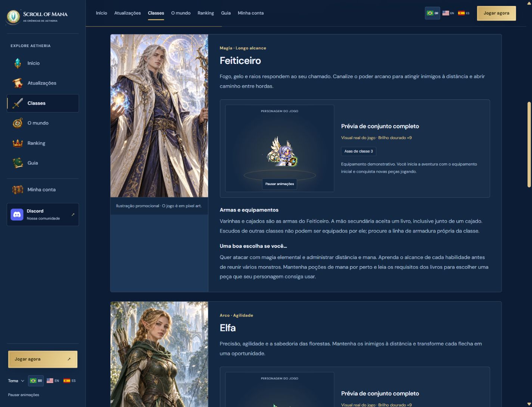Image resolution: width=532 pixels, height=407 pixels.
Task: Open Guia in the top navigation
Action: click(x=226, y=13)
